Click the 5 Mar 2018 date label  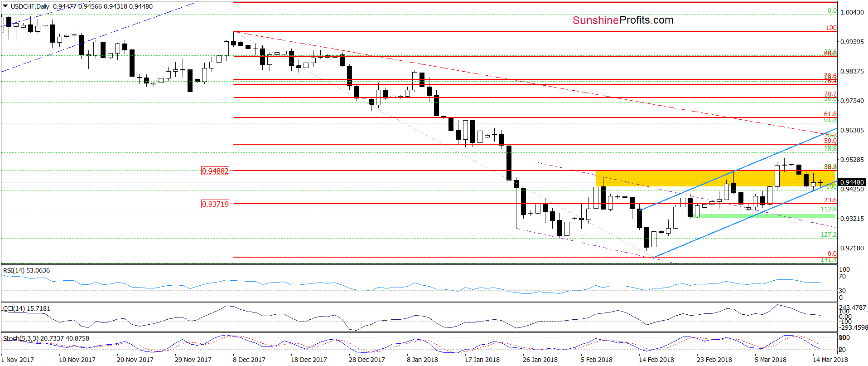[771, 360]
